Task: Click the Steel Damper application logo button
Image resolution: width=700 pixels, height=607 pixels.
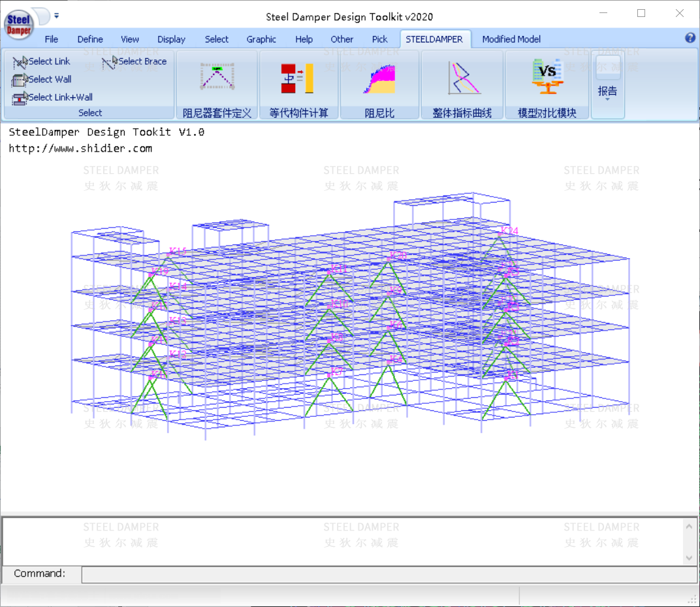Action: click(x=19, y=24)
